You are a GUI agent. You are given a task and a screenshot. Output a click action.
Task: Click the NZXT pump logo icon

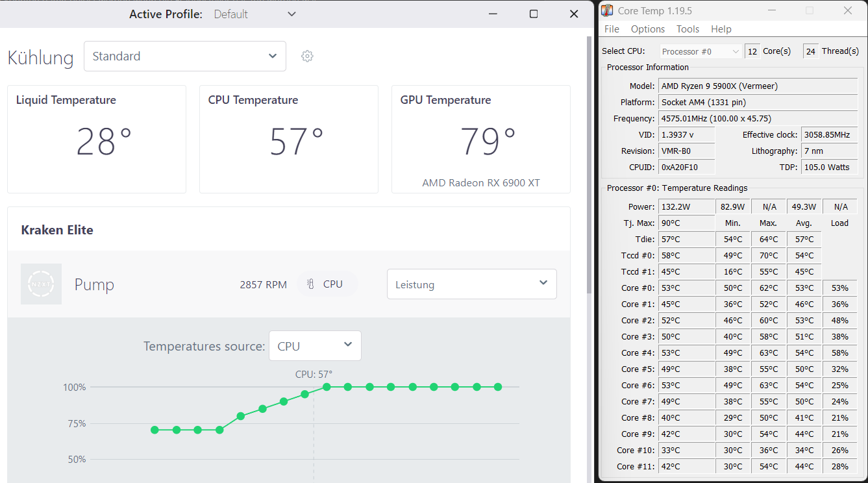coord(41,284)
